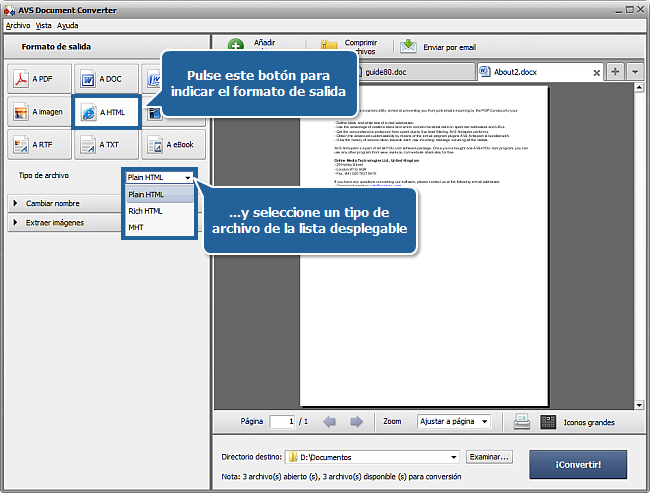Add a new tab with plus button
Image resolution: width=650 pixels, height=493 pixels.
(615, 72)
